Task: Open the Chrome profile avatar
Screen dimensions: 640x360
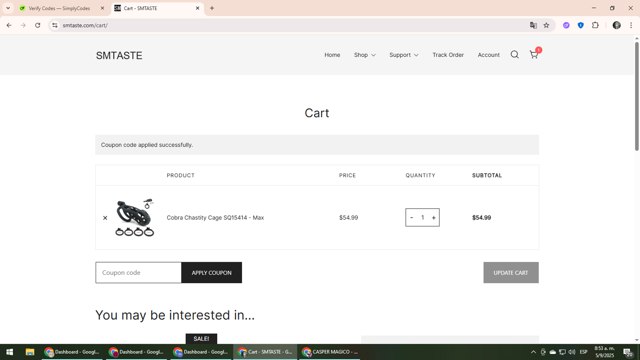Action: pos(616,25)
